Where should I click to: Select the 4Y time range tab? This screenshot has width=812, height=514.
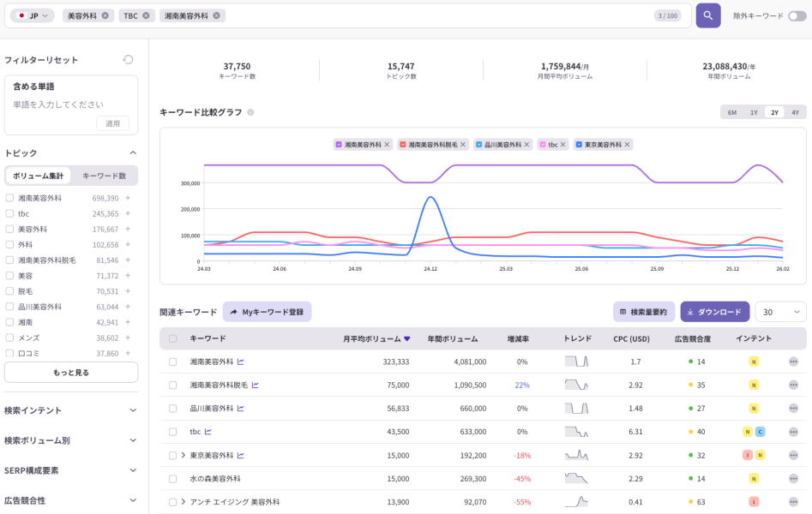795,112
